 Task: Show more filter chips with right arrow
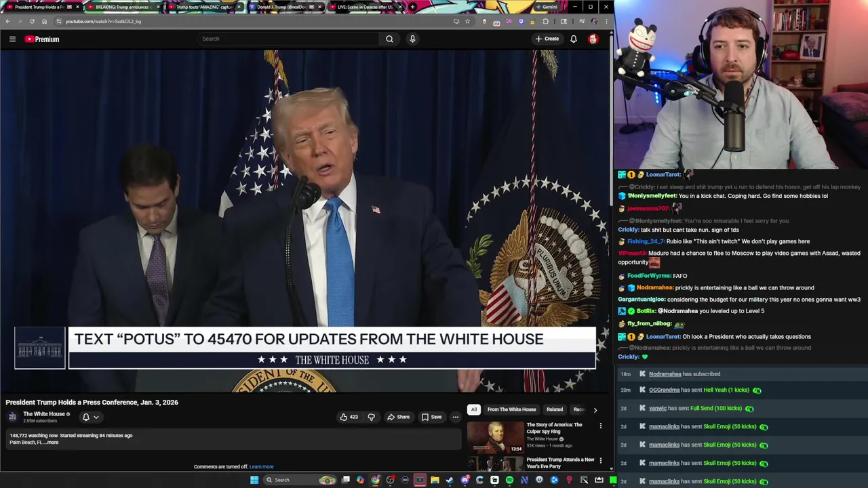[x=595, y=409]
